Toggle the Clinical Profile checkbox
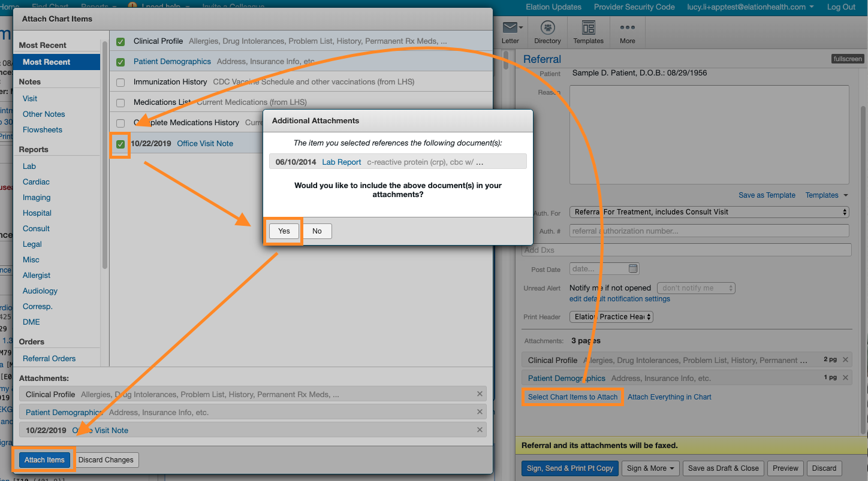This screenshot has height=481, width=868. coord(120,42)
